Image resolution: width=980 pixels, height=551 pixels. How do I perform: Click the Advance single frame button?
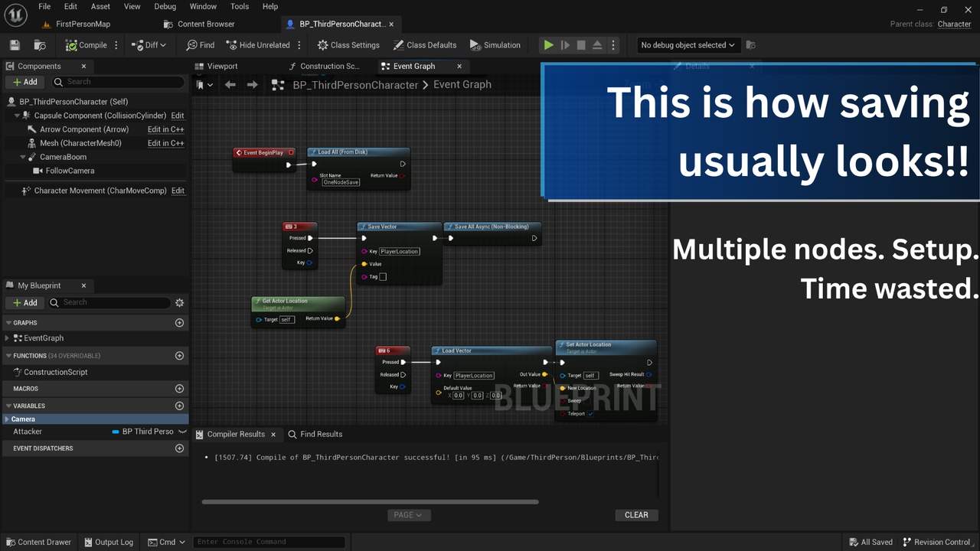click(x=565, y=45)
